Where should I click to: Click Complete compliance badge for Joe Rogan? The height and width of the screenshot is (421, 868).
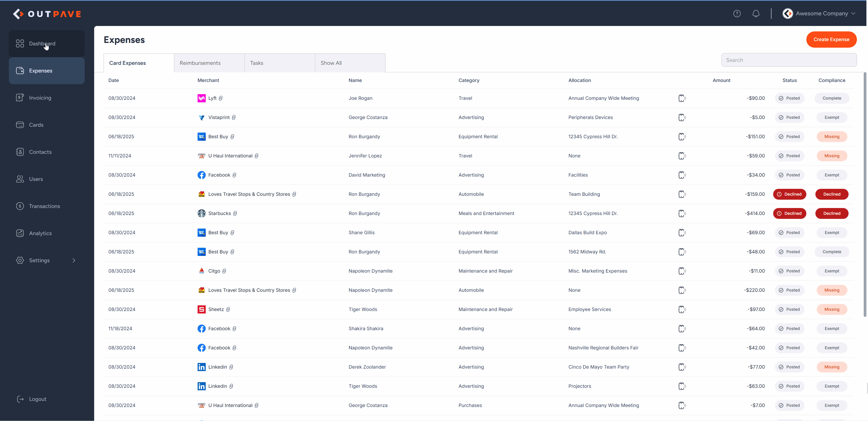tap(832, 98)
